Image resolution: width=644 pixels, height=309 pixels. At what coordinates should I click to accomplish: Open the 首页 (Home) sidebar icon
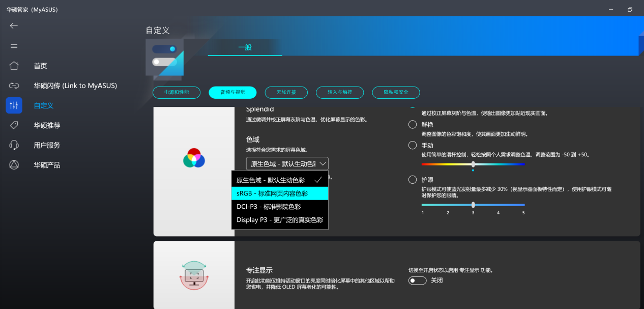tap(14, 65)
